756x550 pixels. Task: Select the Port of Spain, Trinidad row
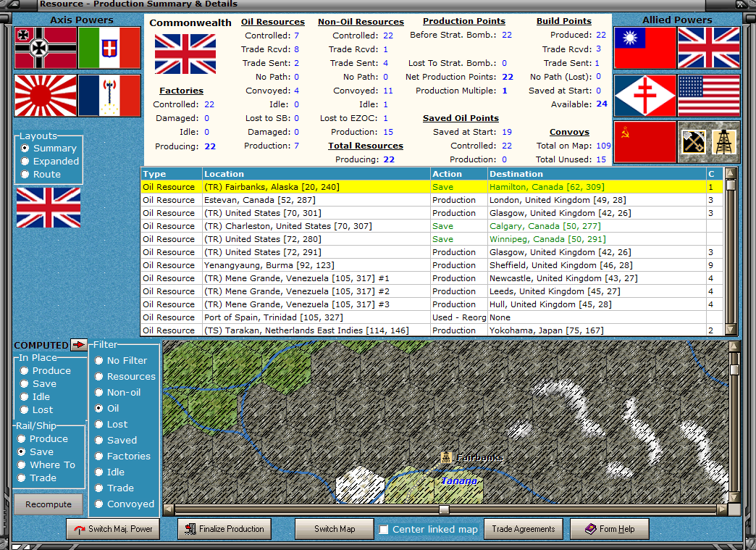point(432,317)
